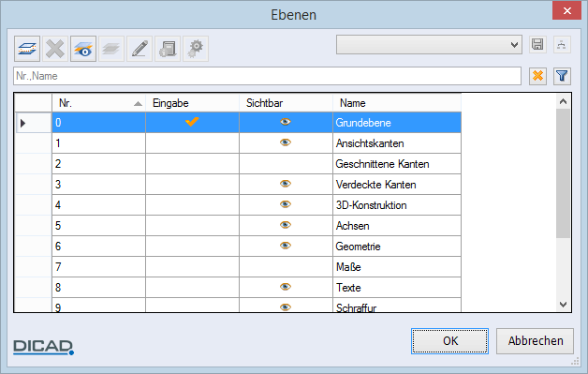The image size is (588, 374).
Task: Toggle the layer visibility eye toolbar icon
Action: (83, 49)
